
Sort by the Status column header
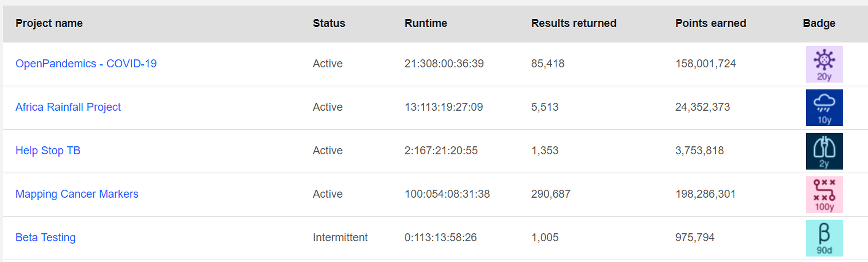coord(329,23)
